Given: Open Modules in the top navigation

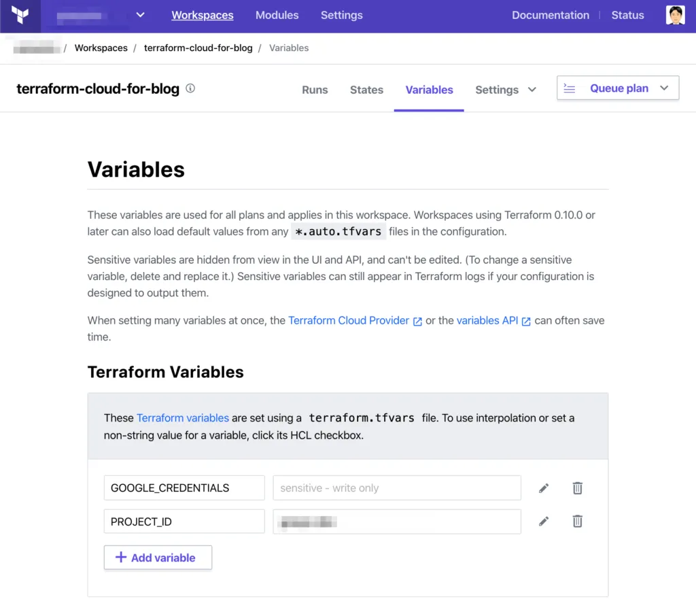Looking at the screenshot, I should click(x=277, y=15).
